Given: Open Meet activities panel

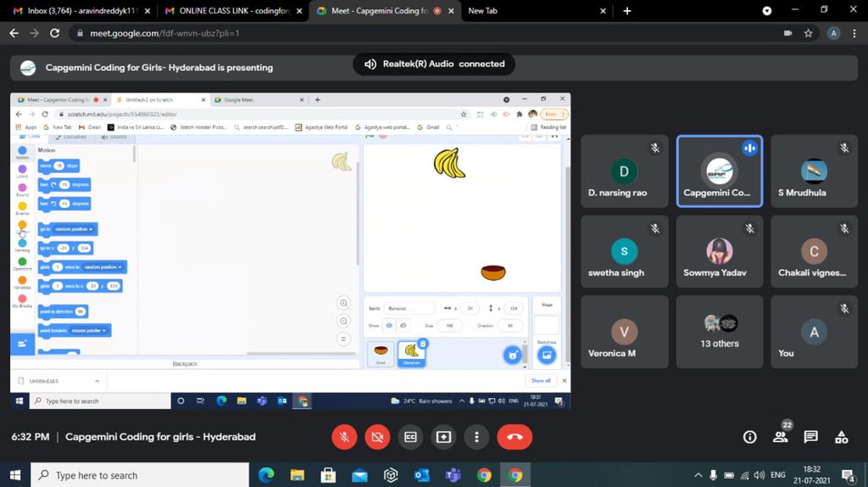Looking at the screenshot, I should 842,437.
